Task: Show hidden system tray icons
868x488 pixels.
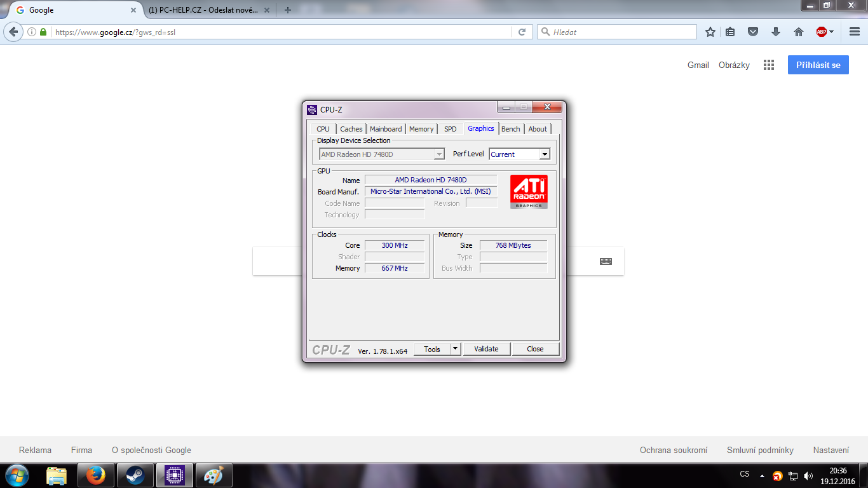Action: coord(761,476)
